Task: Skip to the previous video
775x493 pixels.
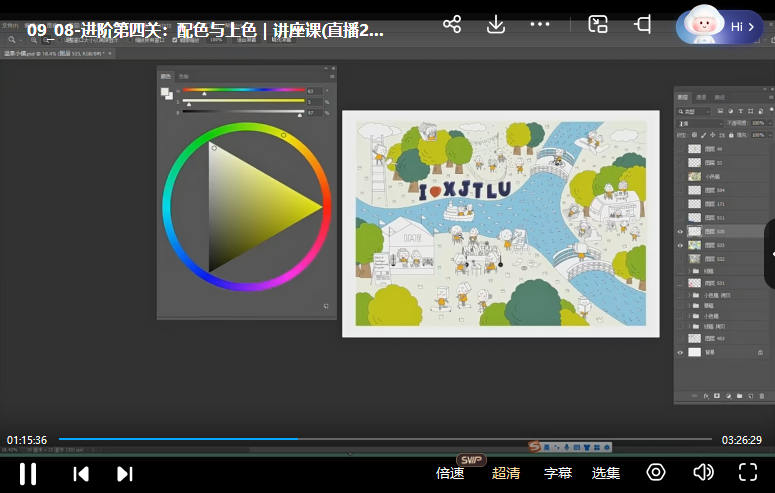Action: coord(82,473)
